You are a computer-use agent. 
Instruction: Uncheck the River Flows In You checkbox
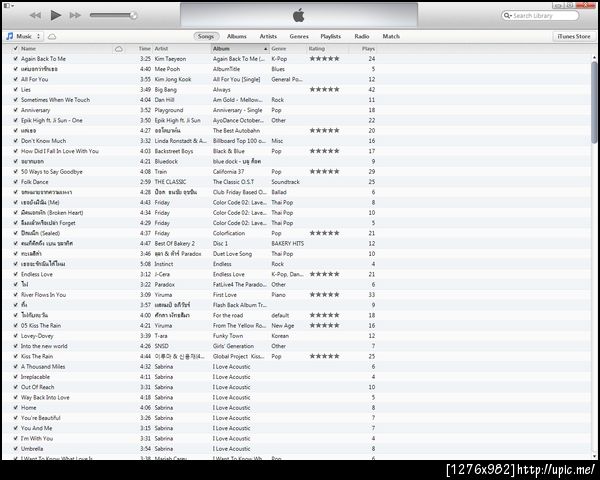15,295
